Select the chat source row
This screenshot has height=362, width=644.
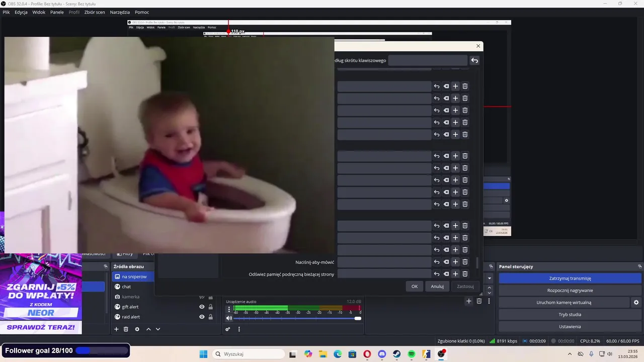coord(133,287)
